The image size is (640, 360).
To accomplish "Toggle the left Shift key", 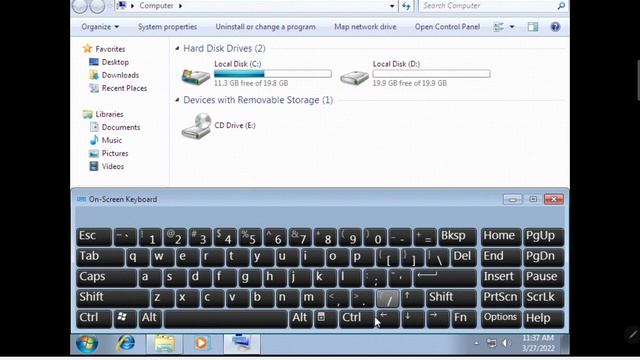I will point(113,298).
